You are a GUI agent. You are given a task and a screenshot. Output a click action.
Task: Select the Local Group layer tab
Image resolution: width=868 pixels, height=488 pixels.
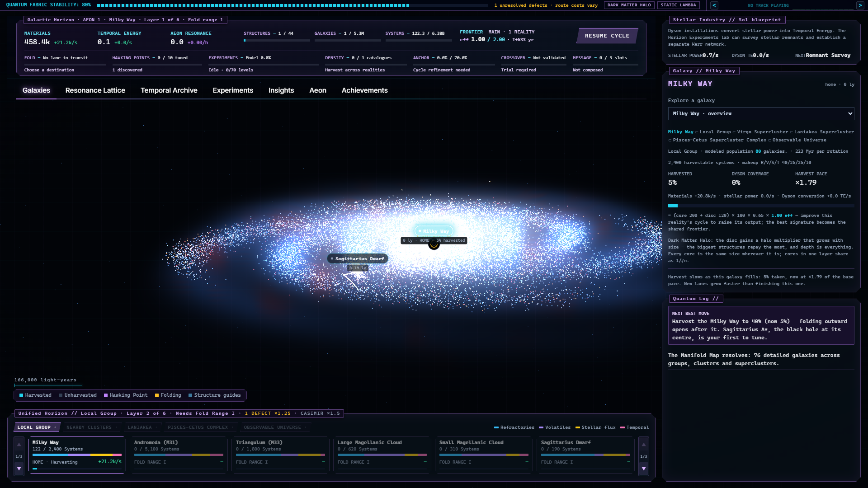(x=37, y=427)
